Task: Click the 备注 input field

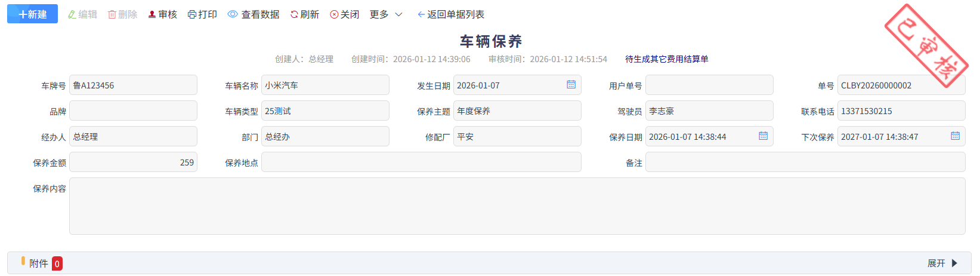Action: click(805, 162)
